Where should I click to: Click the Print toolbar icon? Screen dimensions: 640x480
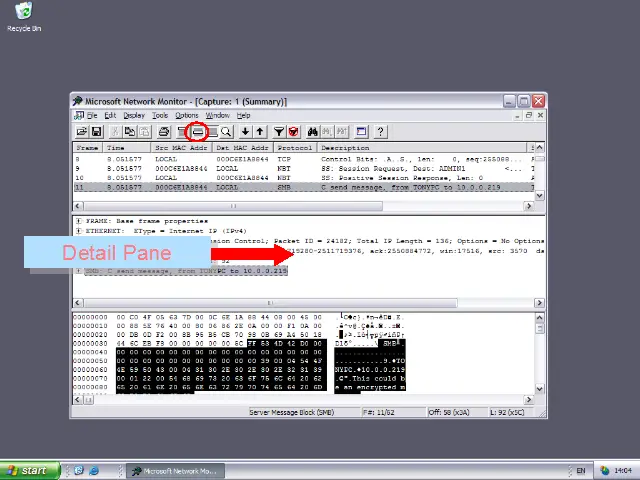point(164,131)
